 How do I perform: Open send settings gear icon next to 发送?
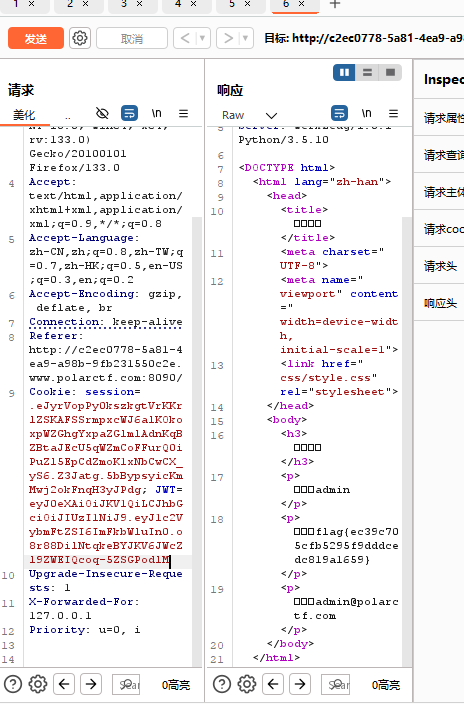pos(80,38)
